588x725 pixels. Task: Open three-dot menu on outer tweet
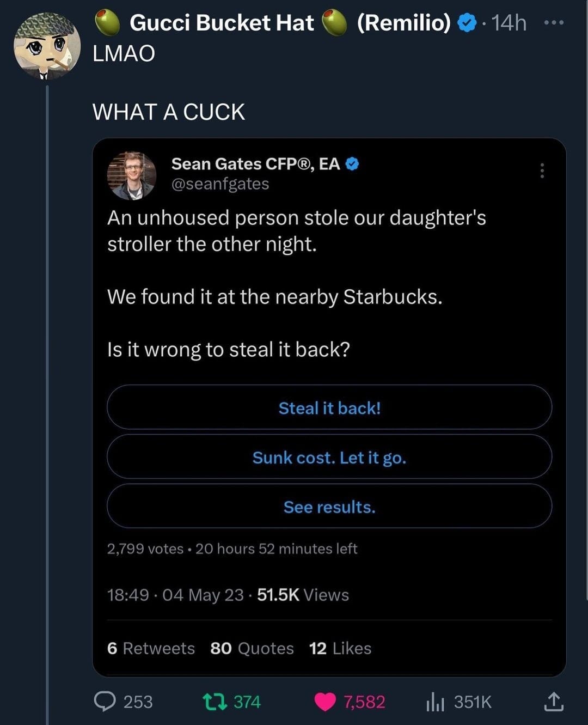(554, 23)
